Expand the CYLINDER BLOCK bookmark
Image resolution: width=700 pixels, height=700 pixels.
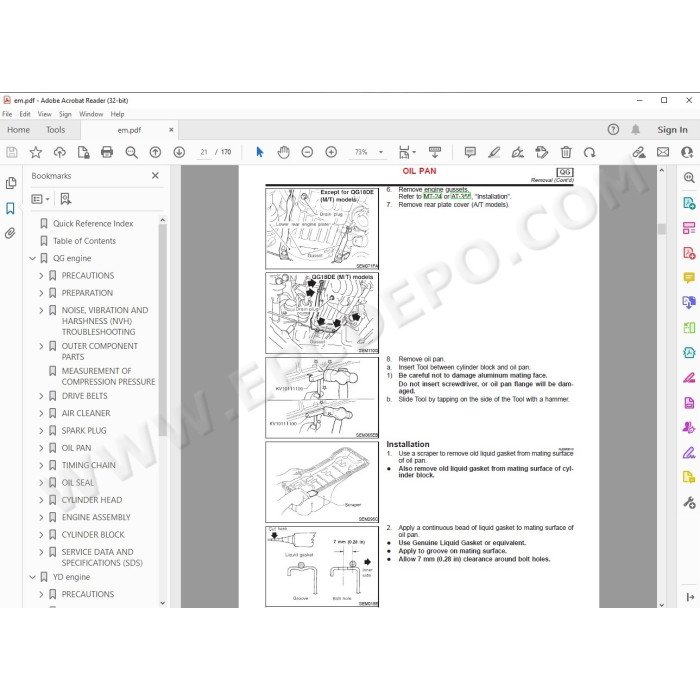(x=41, y=534)
